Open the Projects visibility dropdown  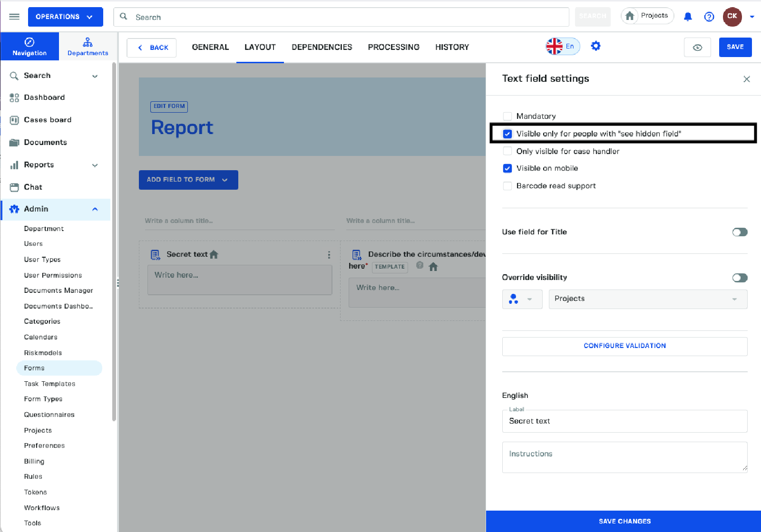click(x=647, y=299)
